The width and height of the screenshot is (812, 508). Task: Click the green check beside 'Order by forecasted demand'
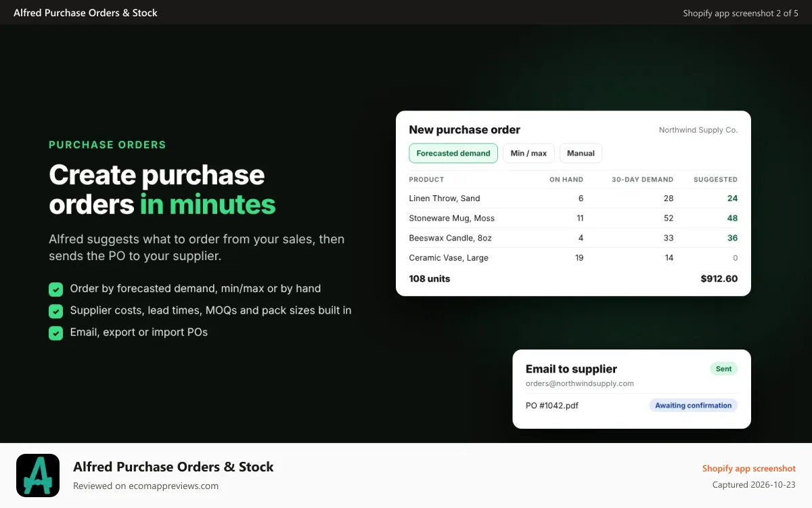tap(55, 289)
